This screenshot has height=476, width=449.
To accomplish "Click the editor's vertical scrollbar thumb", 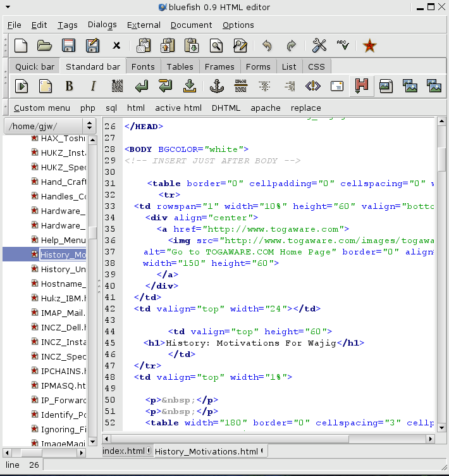I will [442, 160].
